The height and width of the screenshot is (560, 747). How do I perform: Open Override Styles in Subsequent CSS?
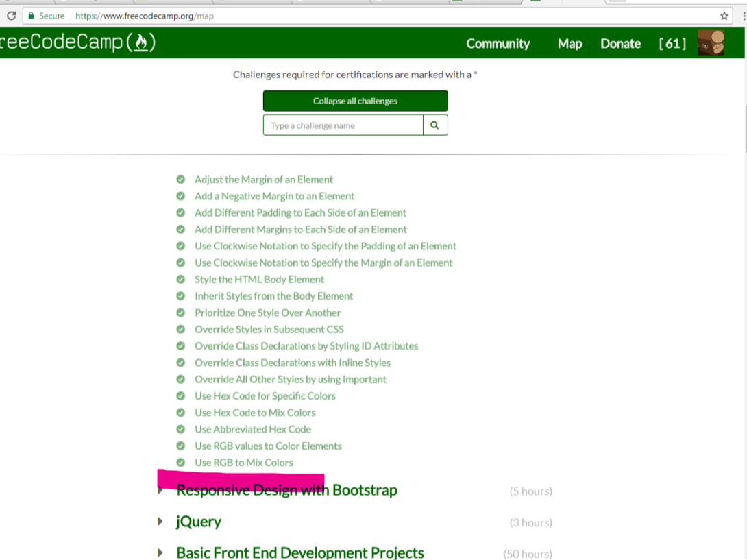[269, 329]
